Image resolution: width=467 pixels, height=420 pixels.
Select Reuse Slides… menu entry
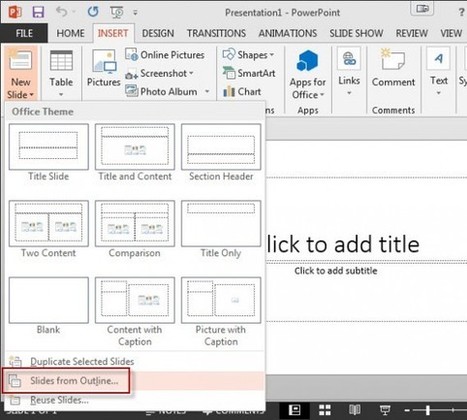pyautogui.click(x=135, y=400)
